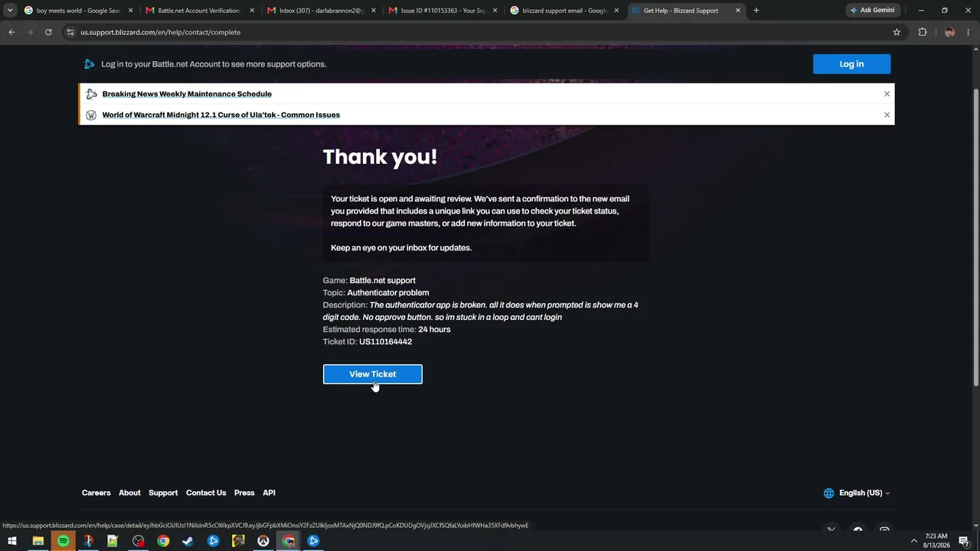Open the Chrome profile avatar
980x551 pixels.
(949, 32)
